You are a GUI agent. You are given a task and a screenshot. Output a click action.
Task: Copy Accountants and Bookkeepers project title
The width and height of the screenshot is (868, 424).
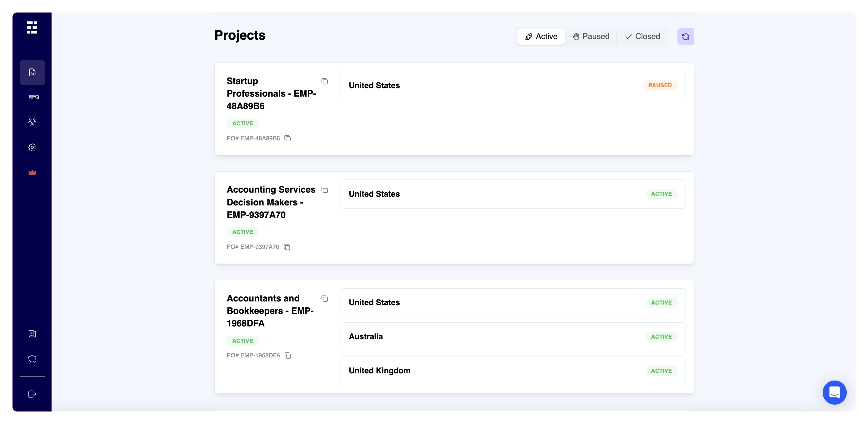coord(325,299)
